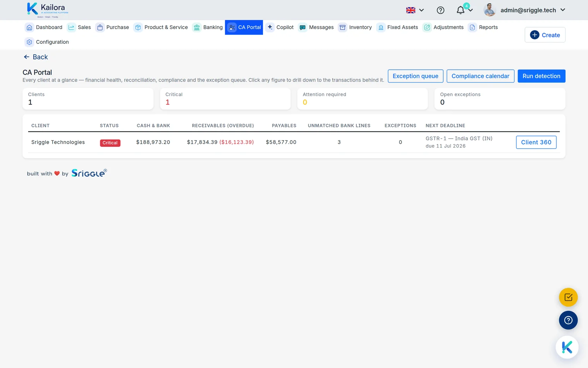
Task: Click the Fixed Assets icon
Action: point(381,28)
